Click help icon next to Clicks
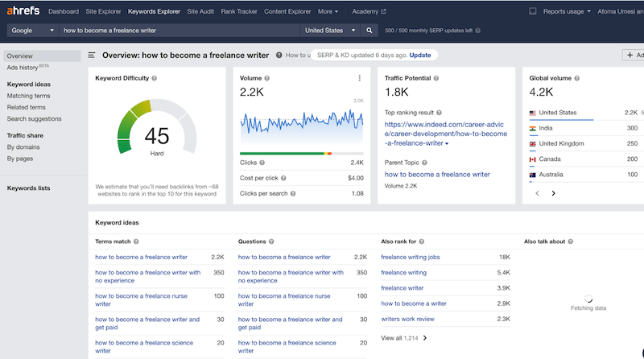Viewport: 644px width, 359px height. [x=262, y=163]
